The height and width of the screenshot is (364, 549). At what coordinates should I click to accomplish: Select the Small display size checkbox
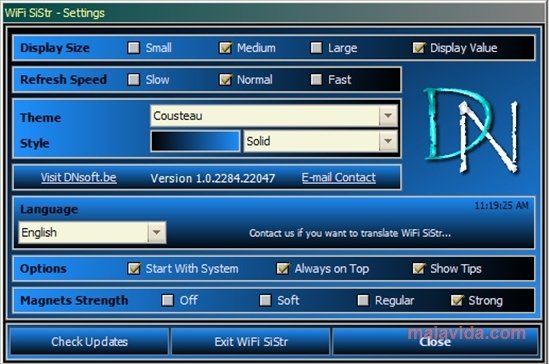point(134,48)
